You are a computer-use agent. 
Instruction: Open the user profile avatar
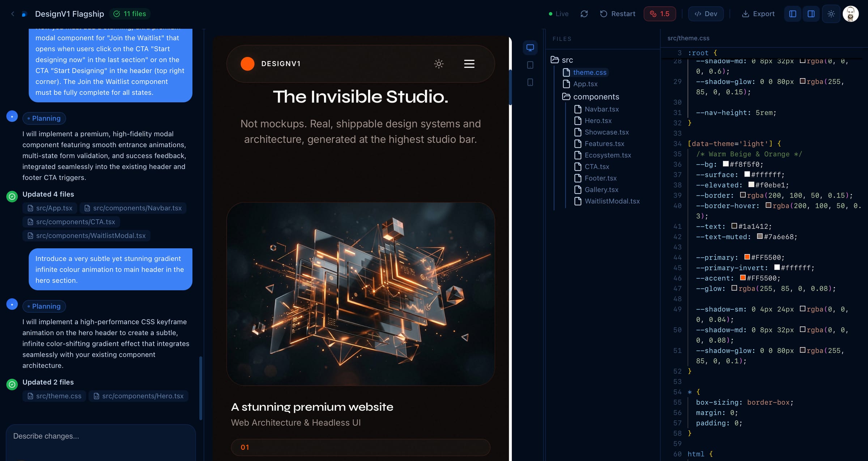click(851, 14)
